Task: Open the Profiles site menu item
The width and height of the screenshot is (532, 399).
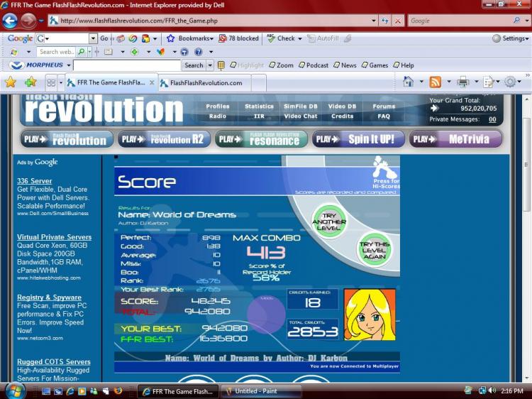Action: (x=218, y=106)
